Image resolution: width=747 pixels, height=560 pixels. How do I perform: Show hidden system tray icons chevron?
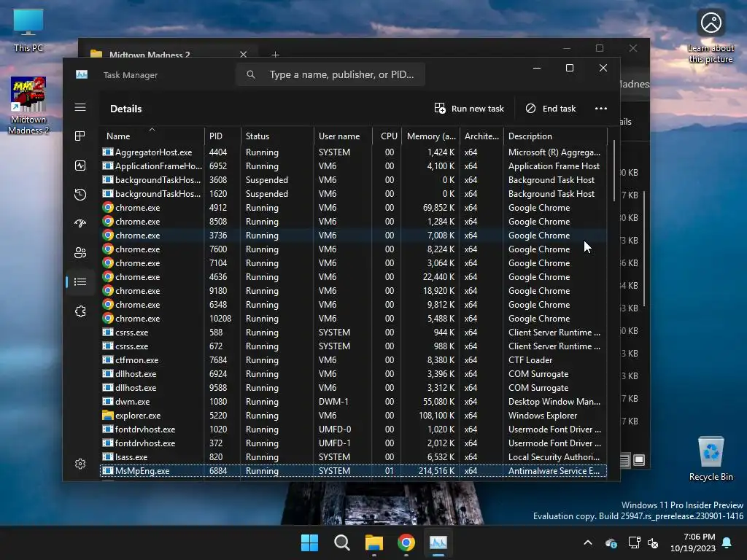pyautogui.click(x=588, y=542)
